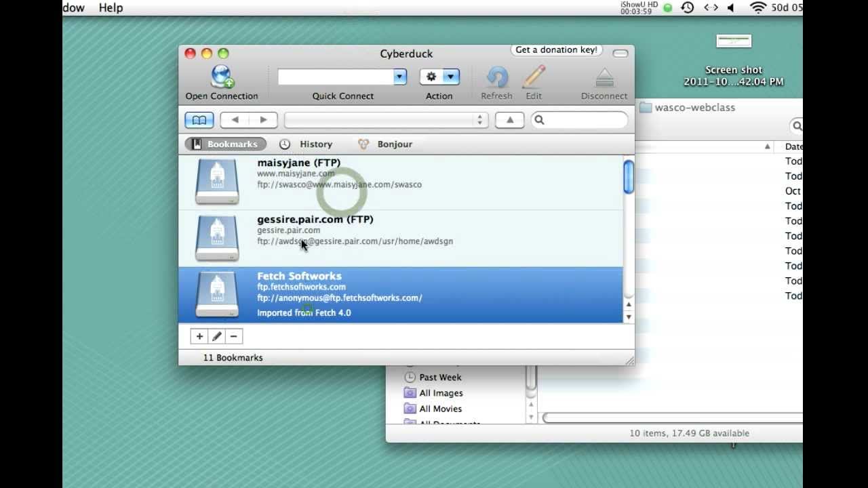This screenshot has width=868, height=488.
Task: Add a new bookmark with plus button
Action: point(199,336)
